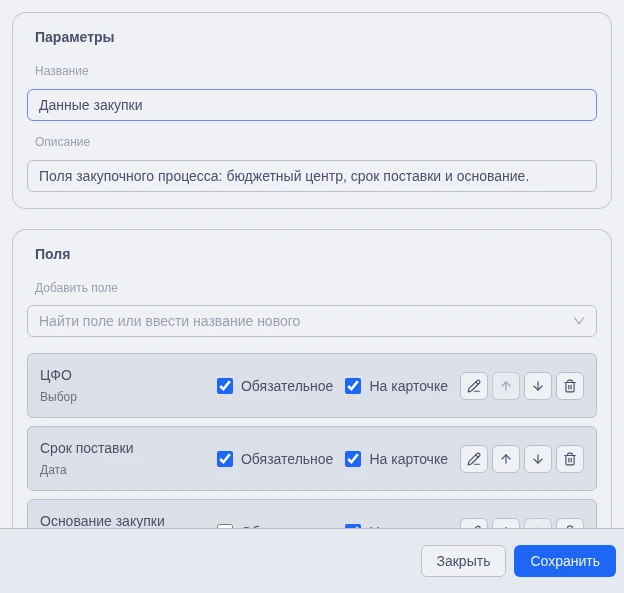Click the up arrow in ЦФО row
This screenshot has width=624, height=593.
pos(506,386)
